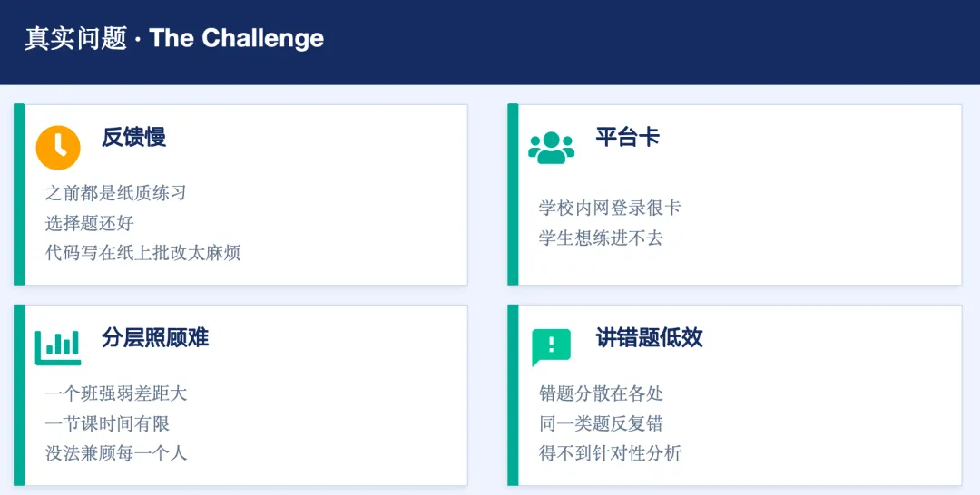Select the 分层照顾难 card heading
The image size is (980, 495).
(x=155, y=337)
